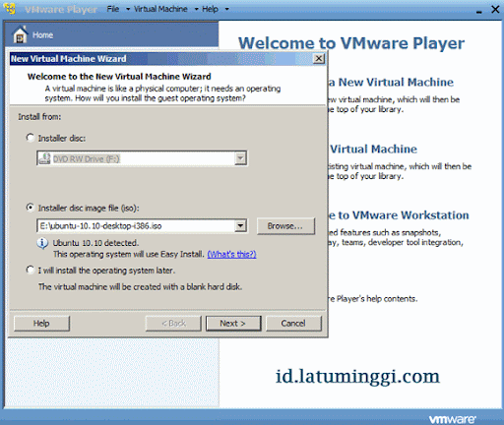
Task: Click 'Ubuntu 10.10 detected.' text
Action: 95,243
